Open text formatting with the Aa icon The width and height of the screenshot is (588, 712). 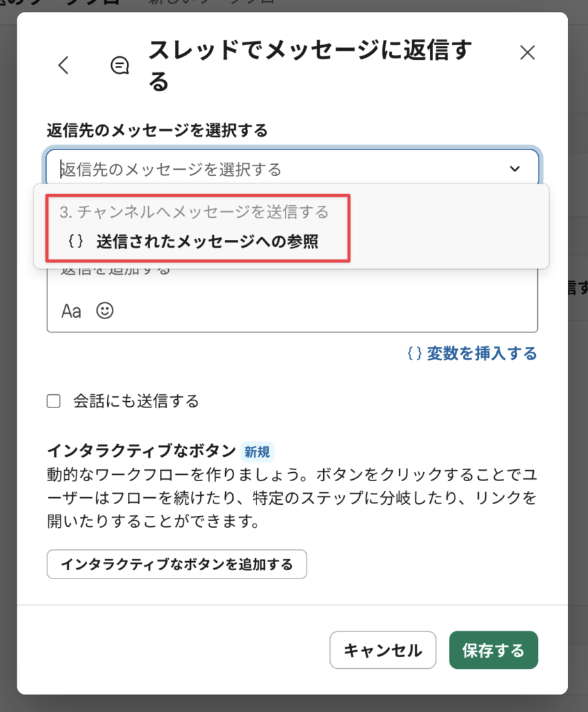pos(71,311)
